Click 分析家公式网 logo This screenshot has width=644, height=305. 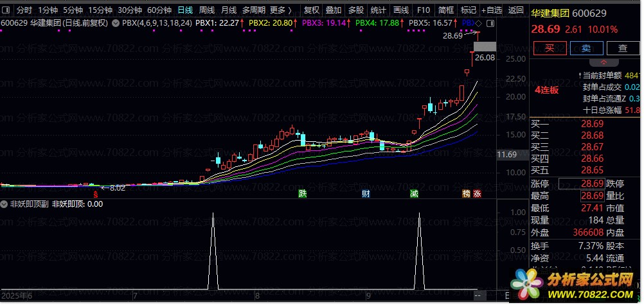click(x=573, y=284)
